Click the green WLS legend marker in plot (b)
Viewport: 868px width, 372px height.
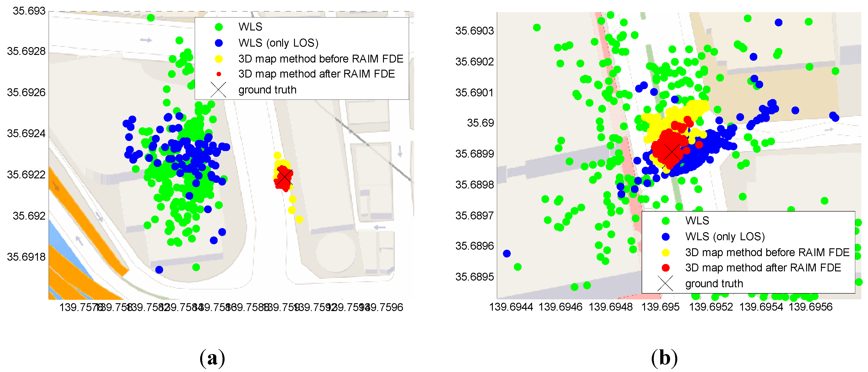(x=665, y=221)
